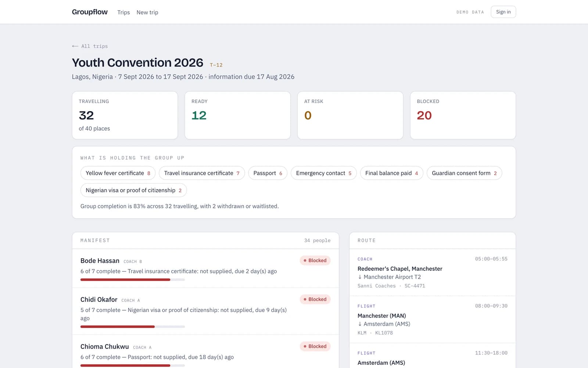Select the Guardian consent form chip

[x=464, y=173]
